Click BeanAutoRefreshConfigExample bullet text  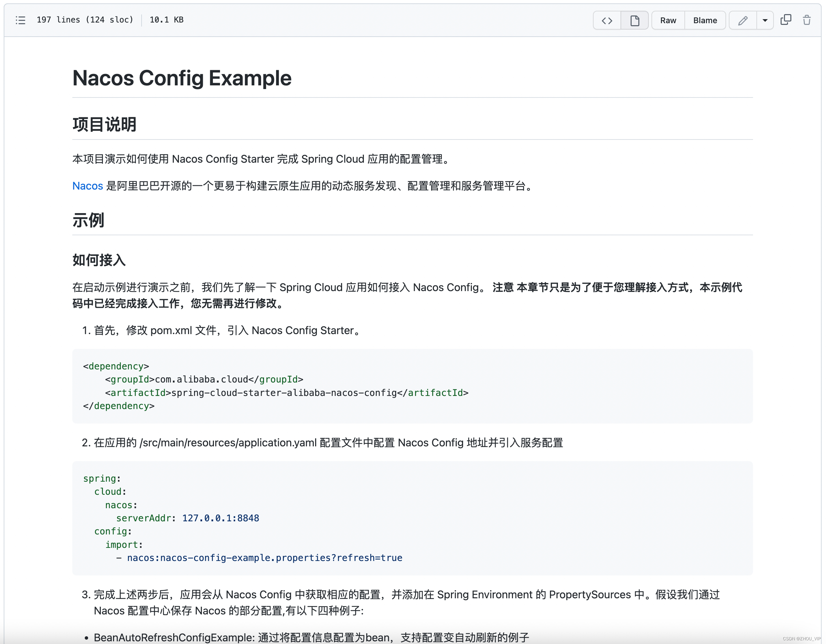pyautogui.click(x=311, y=638)
